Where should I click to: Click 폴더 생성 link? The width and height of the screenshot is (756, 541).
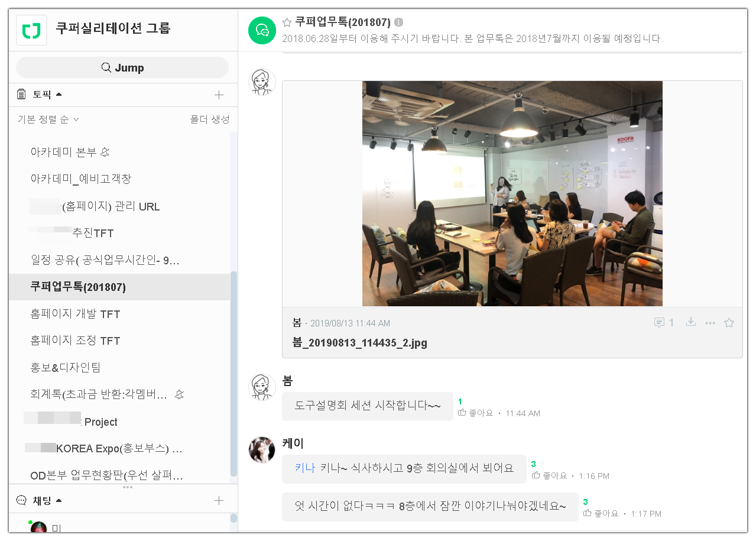(x=209, y=119)
